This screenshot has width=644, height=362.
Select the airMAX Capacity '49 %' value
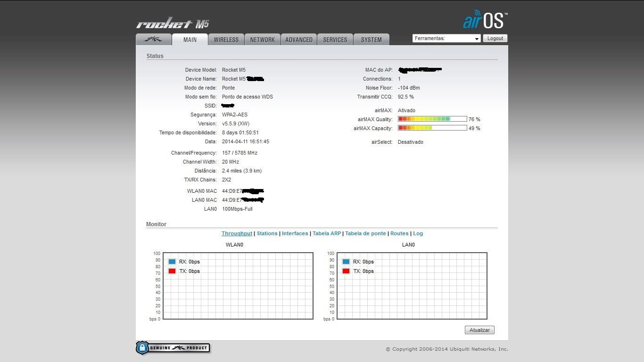click(x=474, y=129)
